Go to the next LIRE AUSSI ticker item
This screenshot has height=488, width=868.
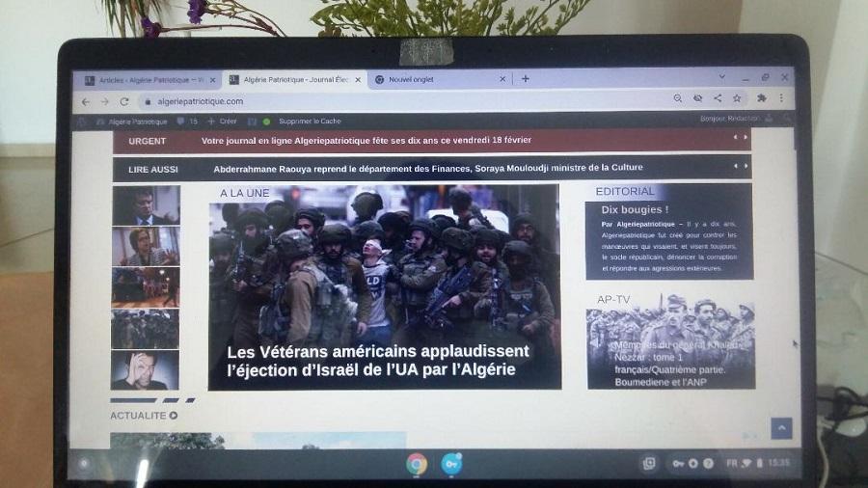tap(746, 166)
